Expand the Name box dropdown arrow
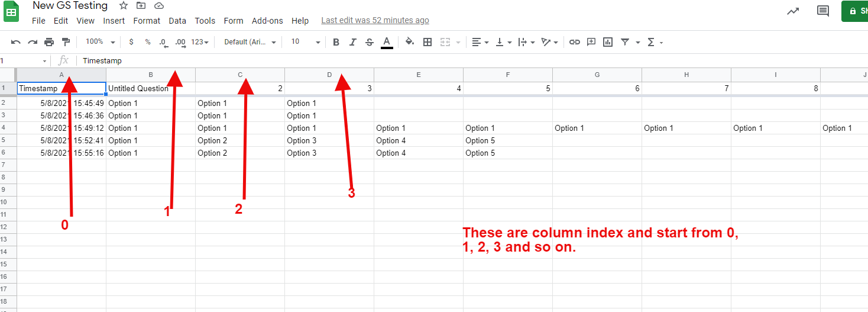 [44, 61]
